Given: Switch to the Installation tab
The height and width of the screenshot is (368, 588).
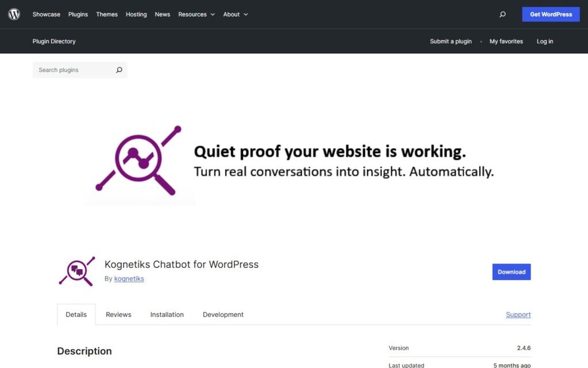Looking at the screenshot, I should (167, 315).
